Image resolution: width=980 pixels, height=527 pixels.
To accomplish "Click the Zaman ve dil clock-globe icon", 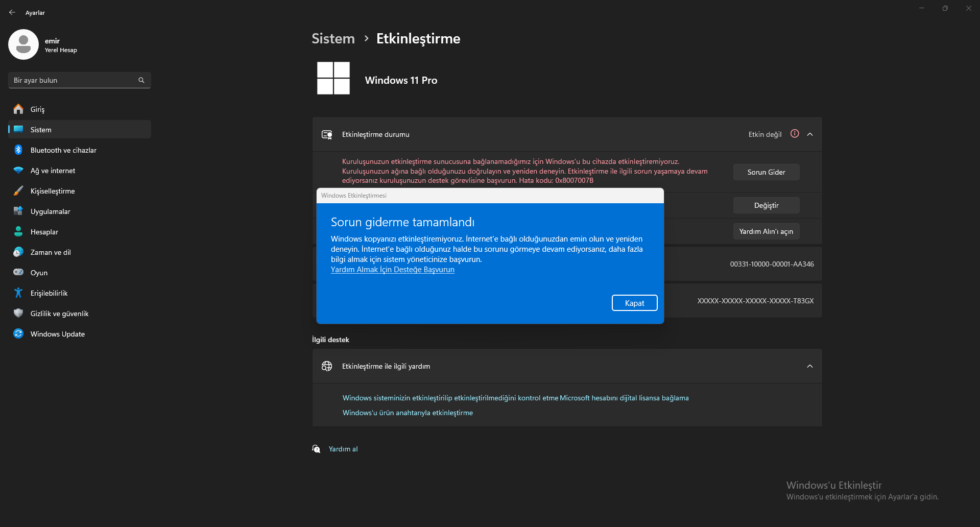I will pos(18,252).
